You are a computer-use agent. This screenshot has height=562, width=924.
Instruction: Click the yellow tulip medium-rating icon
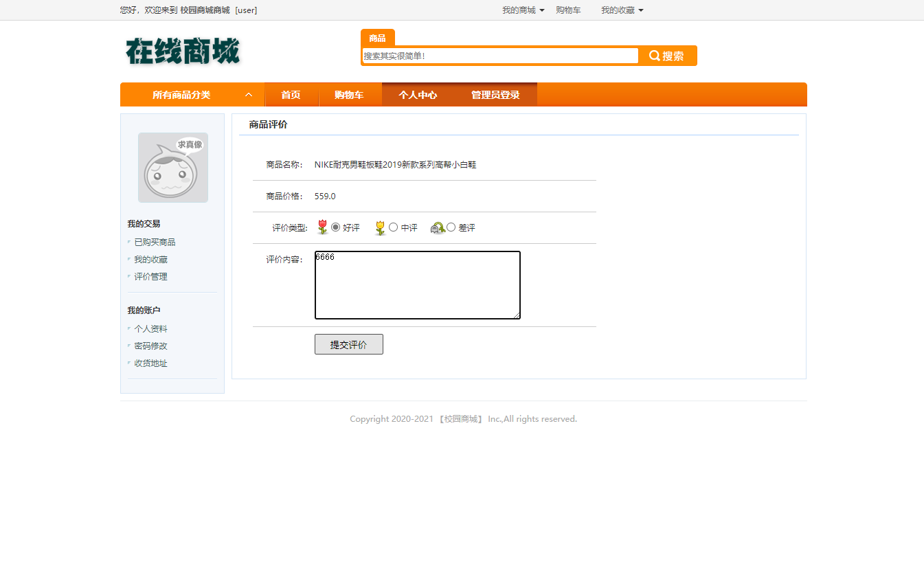(x=381, y=227)
